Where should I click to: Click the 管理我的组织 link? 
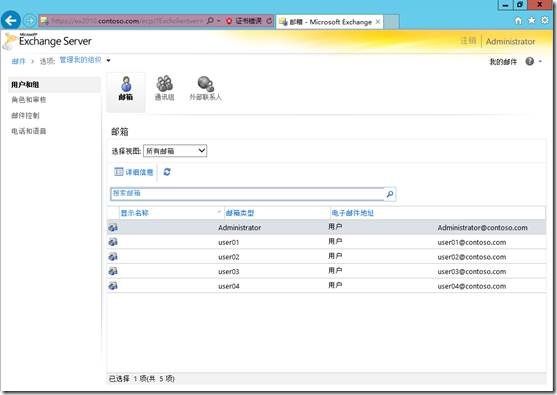(x=80, y=60)
